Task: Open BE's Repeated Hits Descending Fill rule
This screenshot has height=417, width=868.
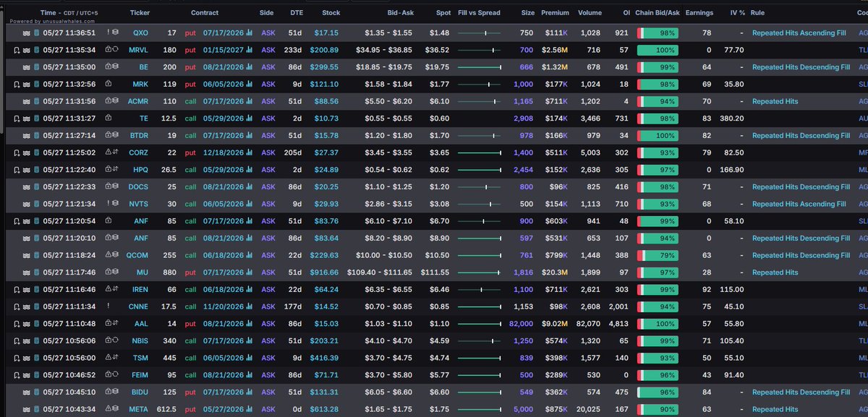Action: point(801,66)
